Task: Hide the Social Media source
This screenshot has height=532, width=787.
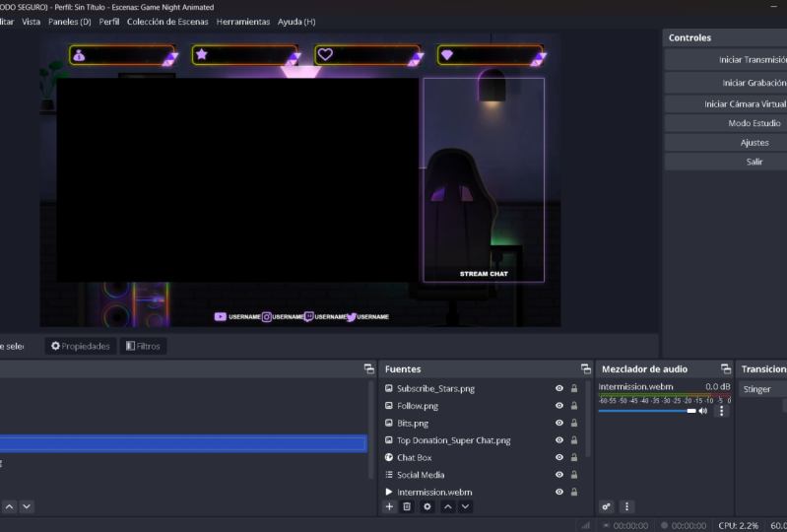Action: (559, 475)
